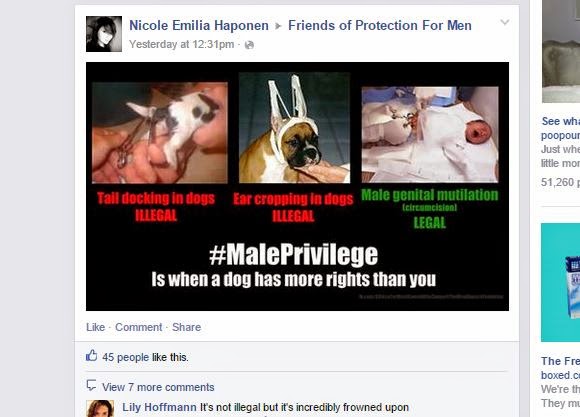Open the #MalePrivilege meme image

(297, 186)
